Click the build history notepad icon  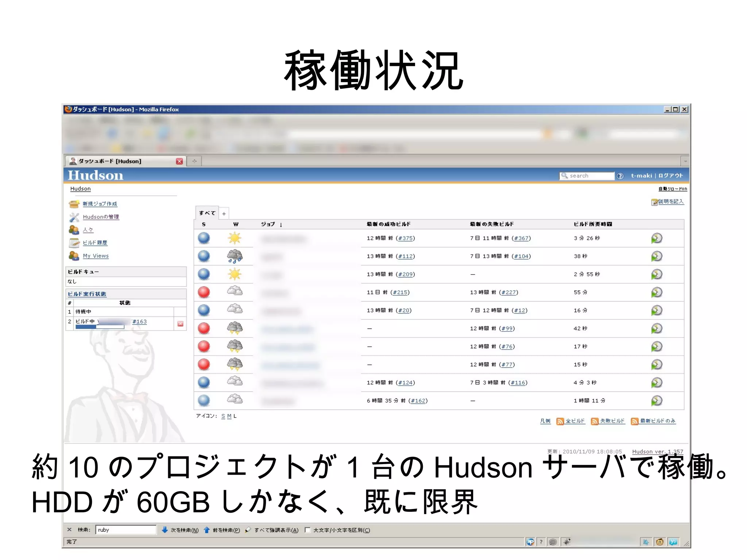[x=74, y=243]
